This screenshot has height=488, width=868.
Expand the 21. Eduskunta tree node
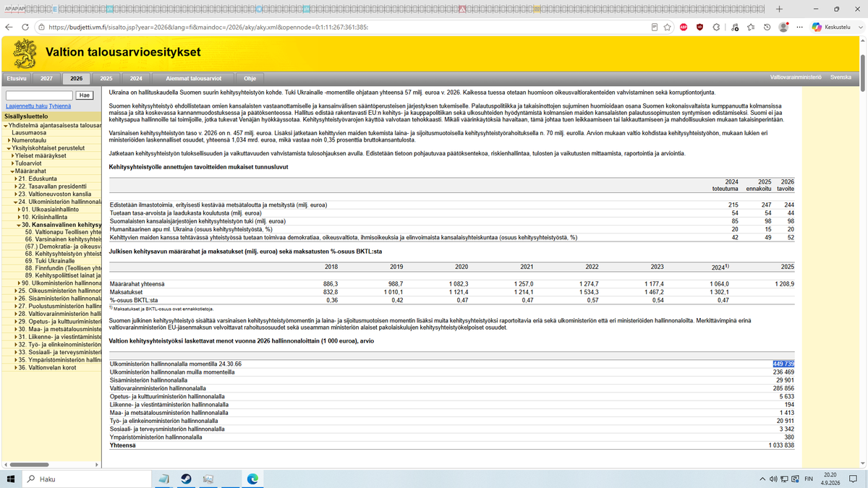[17, 178]
